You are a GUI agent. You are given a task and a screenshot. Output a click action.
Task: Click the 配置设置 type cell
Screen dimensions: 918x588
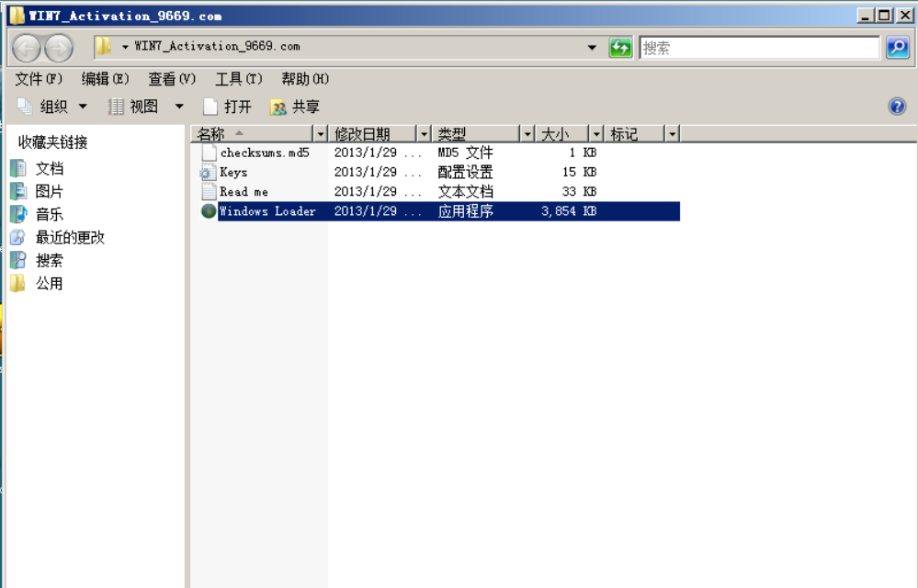(466, 172)
